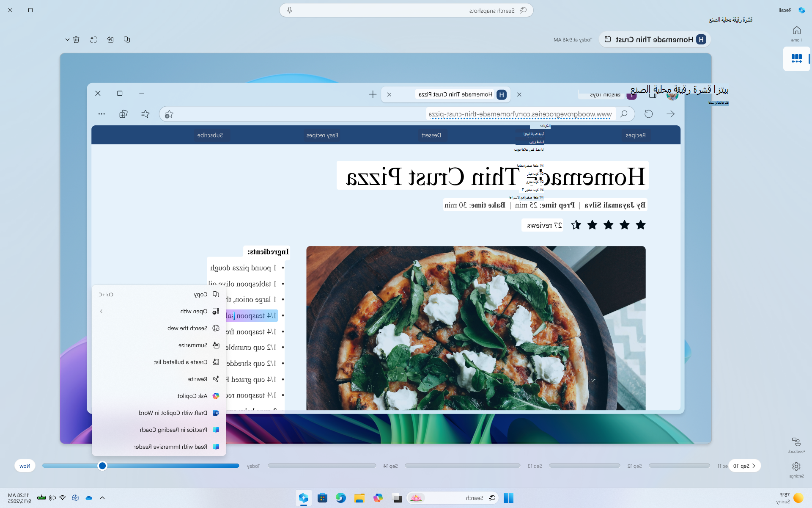This screenshot has width=812, height=508.
Task: Click the browser back arrow in the snapshot
Action: [x=670, y=114]
